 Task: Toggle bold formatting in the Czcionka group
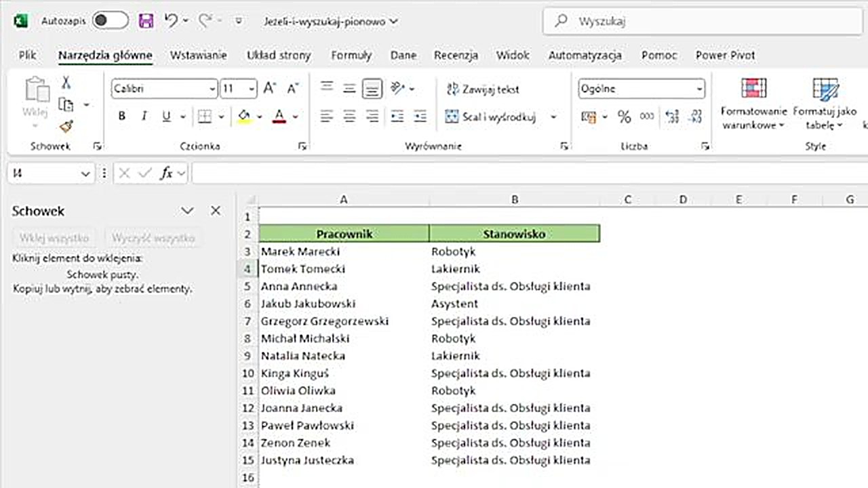121,116
